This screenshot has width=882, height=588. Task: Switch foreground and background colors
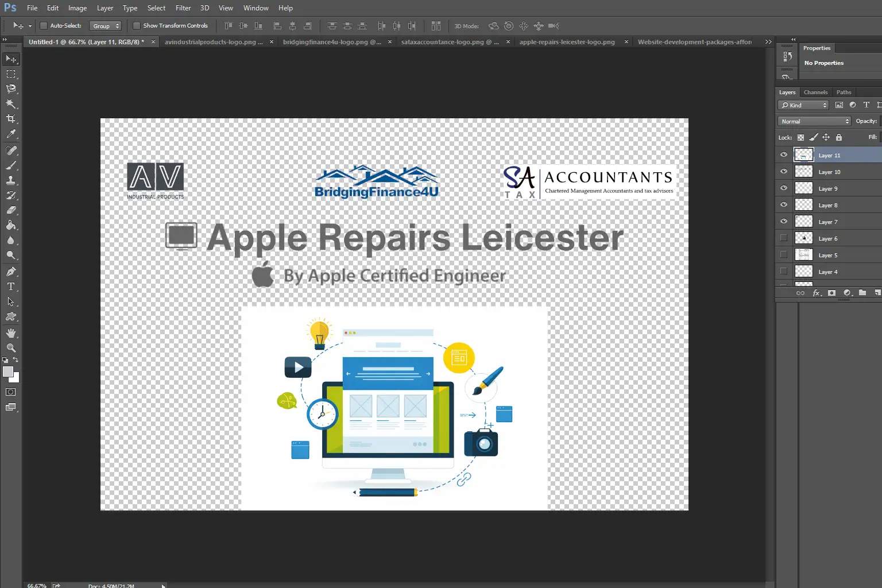click(16, 360)
